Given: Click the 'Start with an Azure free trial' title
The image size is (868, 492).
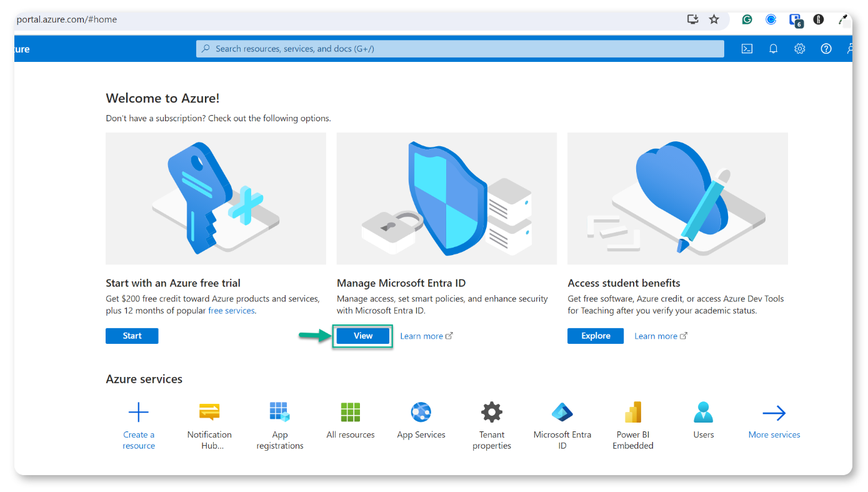Looking at the screenshot, I should pos(173,283).
